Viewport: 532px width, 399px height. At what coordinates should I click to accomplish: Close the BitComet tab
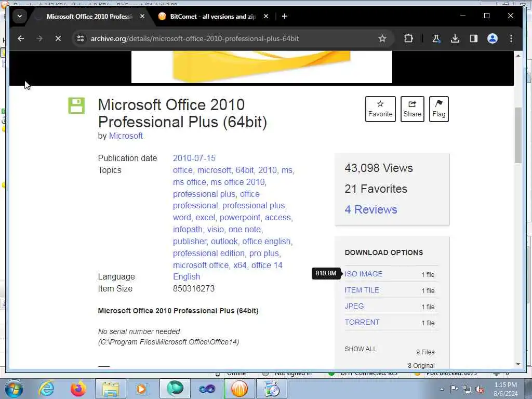(x=266, y=16)
